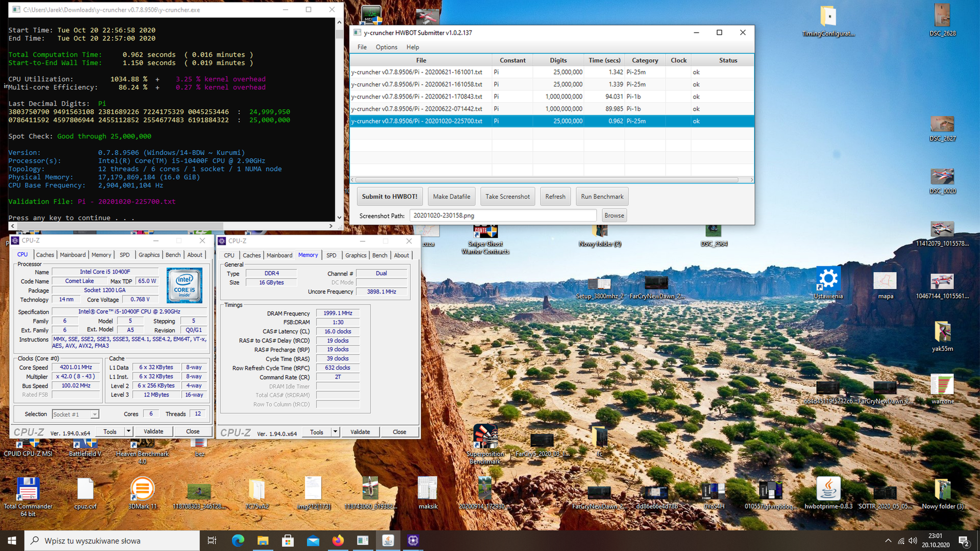Screen dimensions: 980x551
Task: Open Bench tab in left CPU-Z window
Action: click(173, 255)
